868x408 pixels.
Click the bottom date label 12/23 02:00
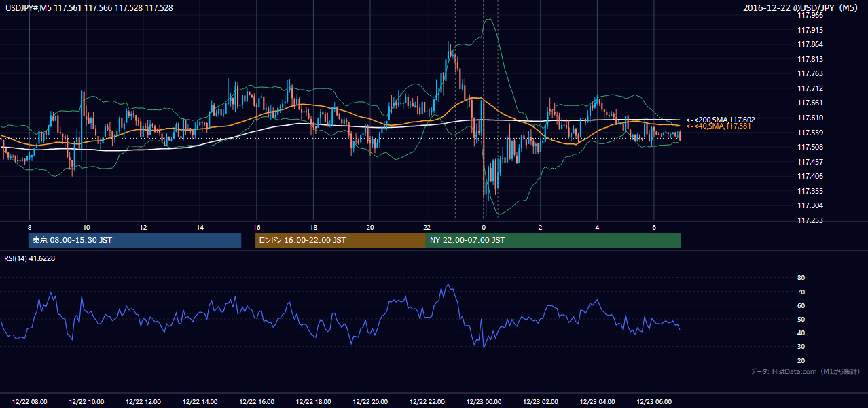[x=540, y=402]
